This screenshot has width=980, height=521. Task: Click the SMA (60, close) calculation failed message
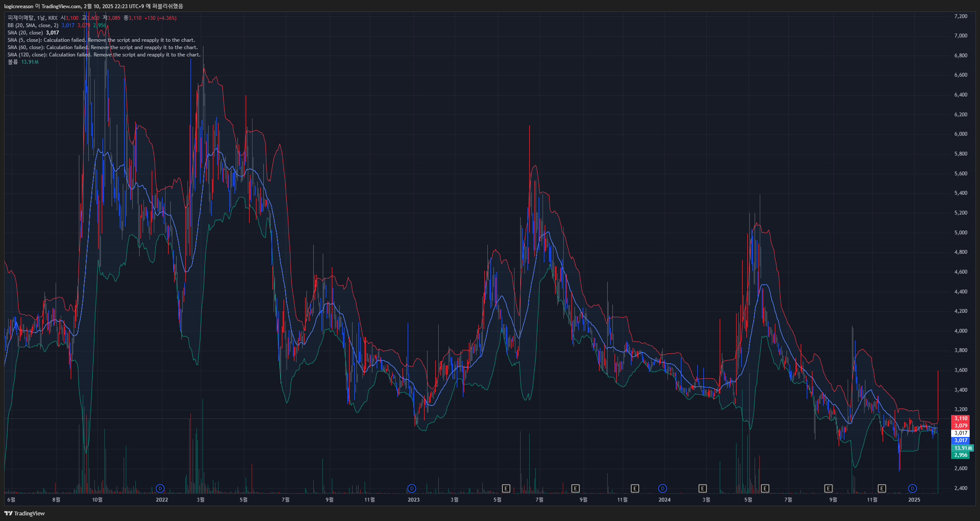point(103,47)
